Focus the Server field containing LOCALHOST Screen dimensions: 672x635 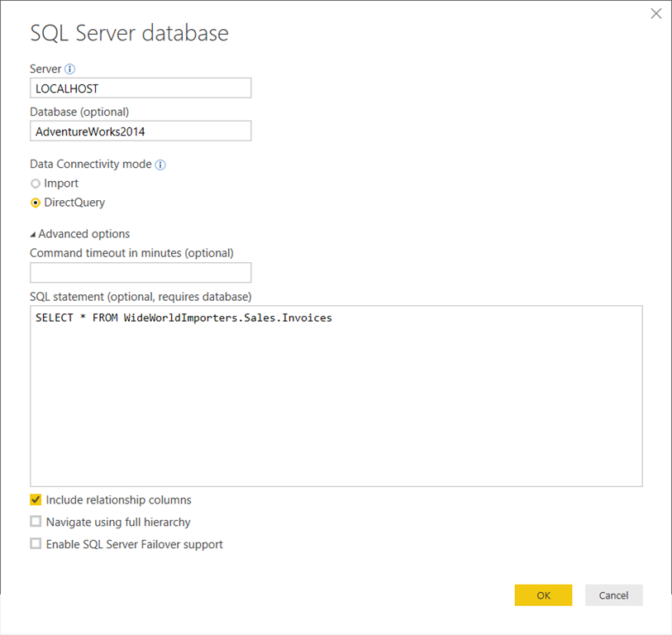tap(141, 88)
